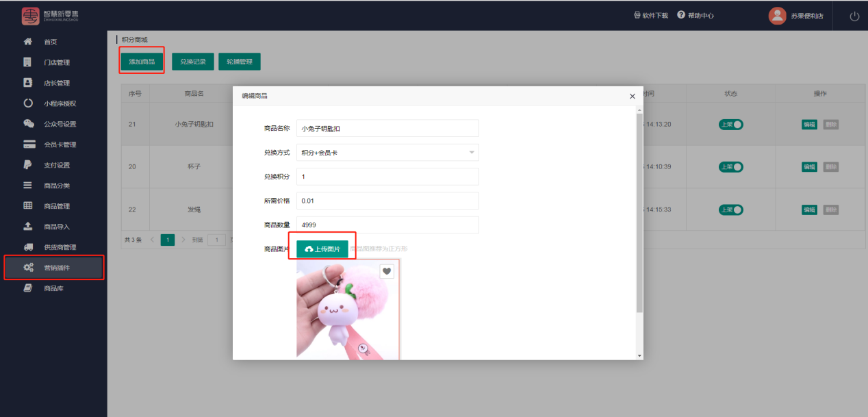Click the 添加商品 button
The height and width of the screenshot is (417, 868).
tap(142, 62)
